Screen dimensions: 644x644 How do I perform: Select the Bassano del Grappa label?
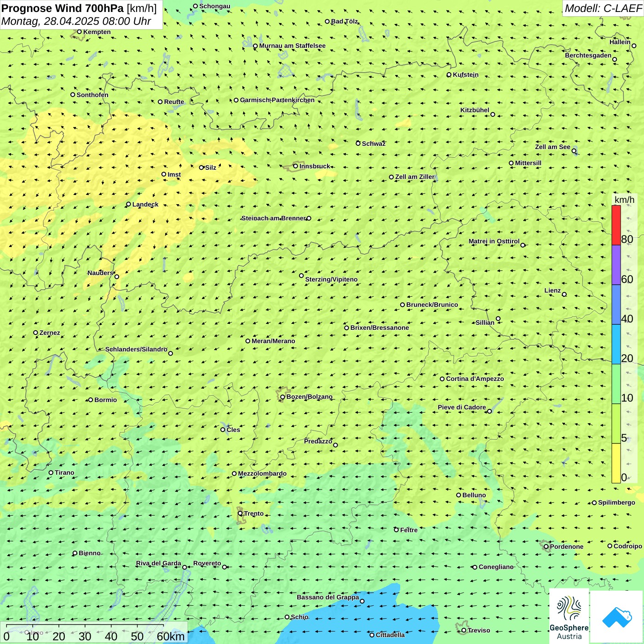tap(328, 597)
